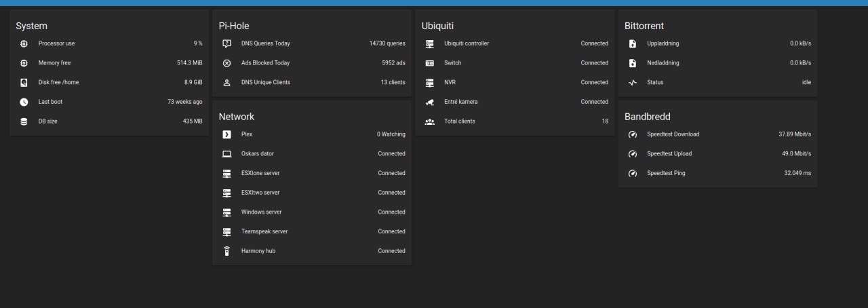Viewport: 868px width, 308px height.
Task: Click the Switch icon in Ubiquiti
Action: coord(429,63)
